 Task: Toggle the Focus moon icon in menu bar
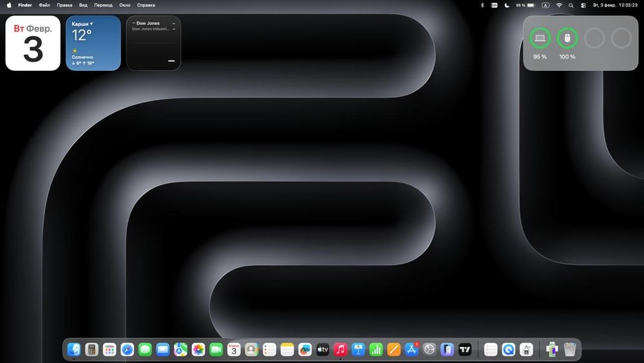507,5
